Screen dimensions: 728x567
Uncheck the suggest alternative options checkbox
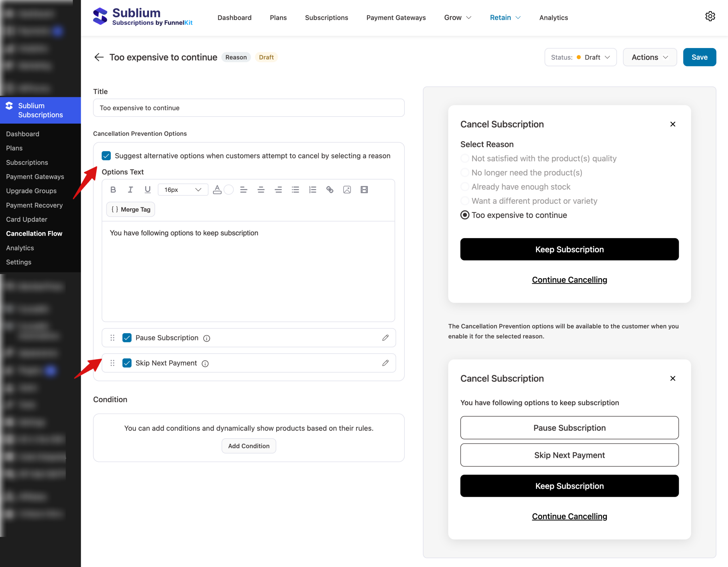click(106, 155)
